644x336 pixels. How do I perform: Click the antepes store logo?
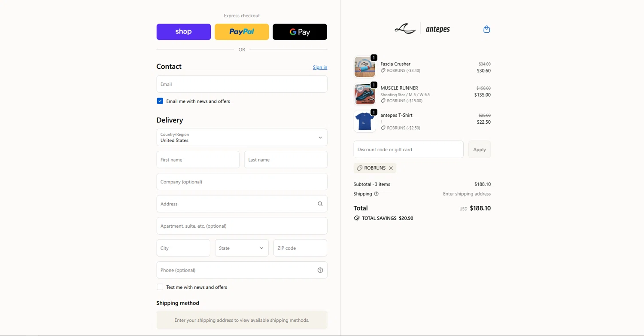pos(422,29)
